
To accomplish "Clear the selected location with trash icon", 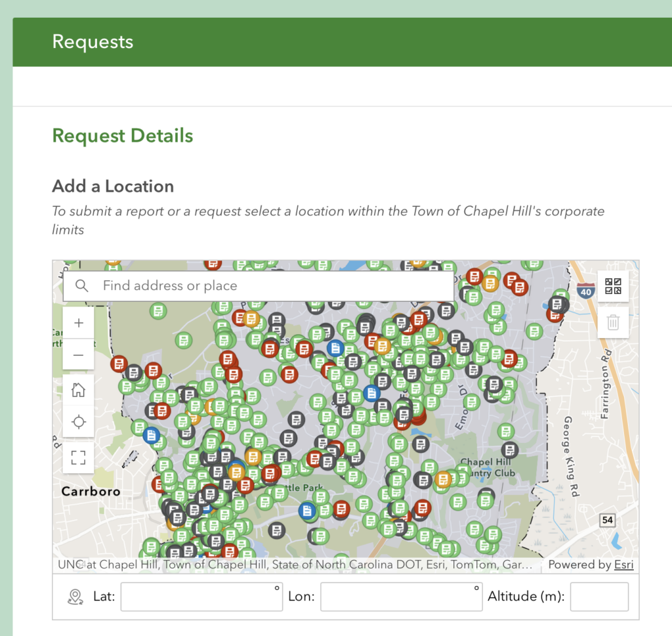I will coord(613,322).
